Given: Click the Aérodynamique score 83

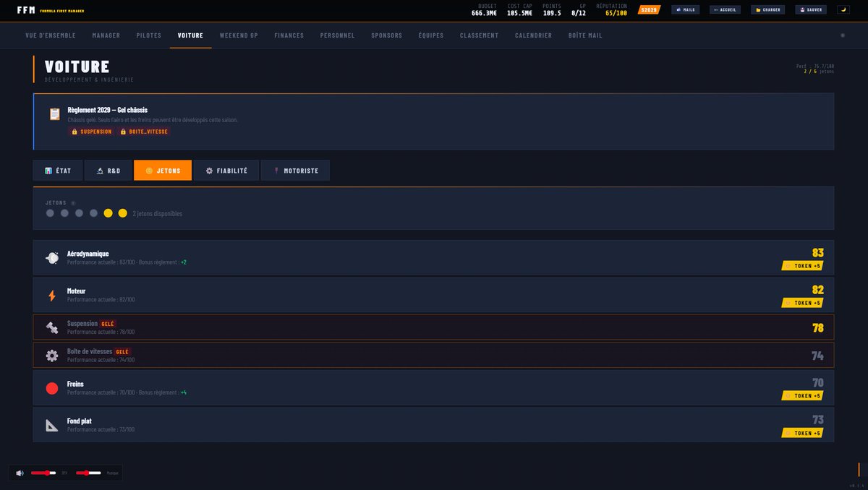Looking at the screenshot, I should click(818, 253).
